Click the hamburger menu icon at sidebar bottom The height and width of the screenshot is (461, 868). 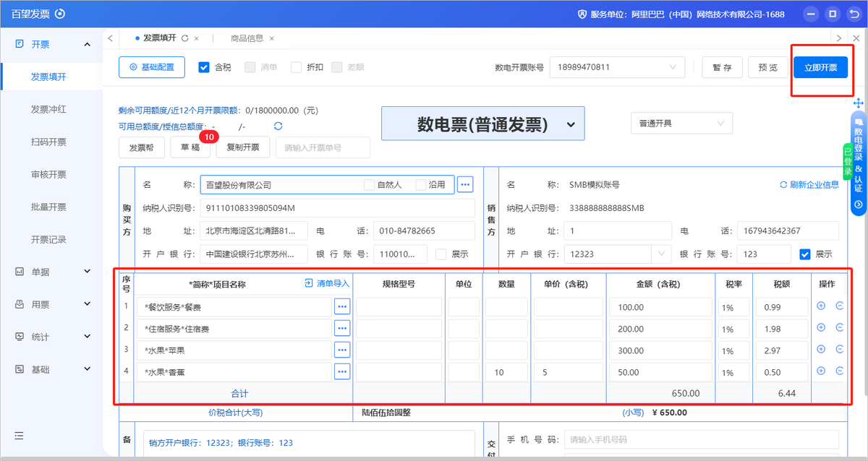pyautogui.click(x=19, y=436)
